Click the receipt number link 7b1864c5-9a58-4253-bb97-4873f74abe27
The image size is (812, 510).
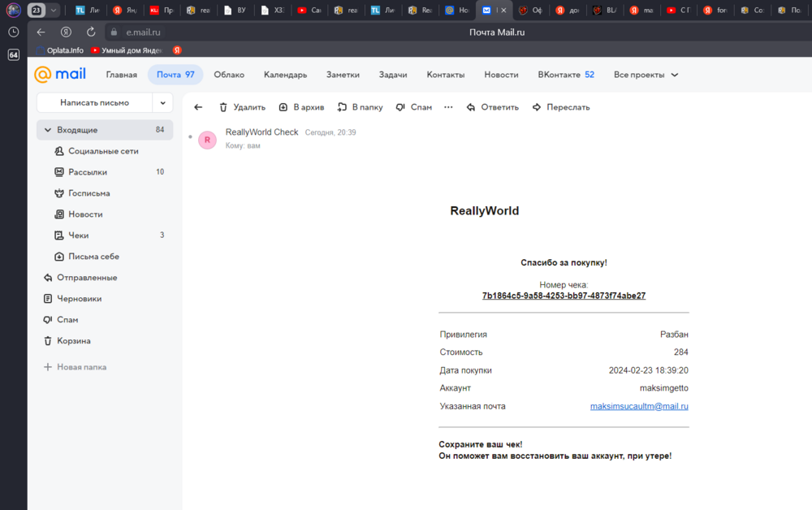tap(564, 296)
